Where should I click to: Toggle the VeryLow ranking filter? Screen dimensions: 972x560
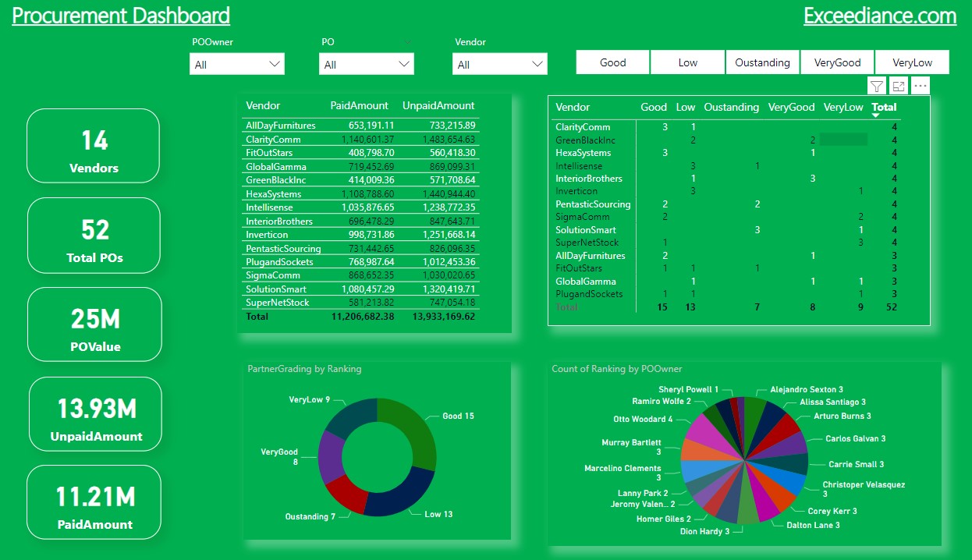click(912, 62)
